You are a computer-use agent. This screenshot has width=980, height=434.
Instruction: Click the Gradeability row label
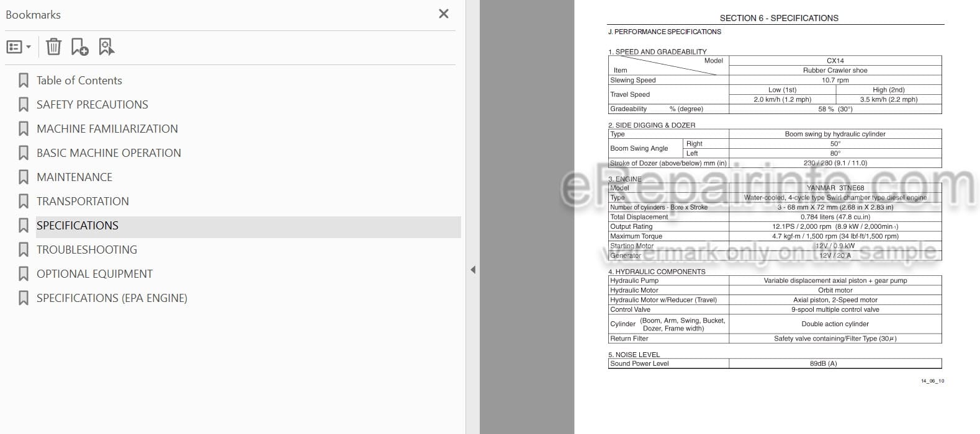[628, 109]
